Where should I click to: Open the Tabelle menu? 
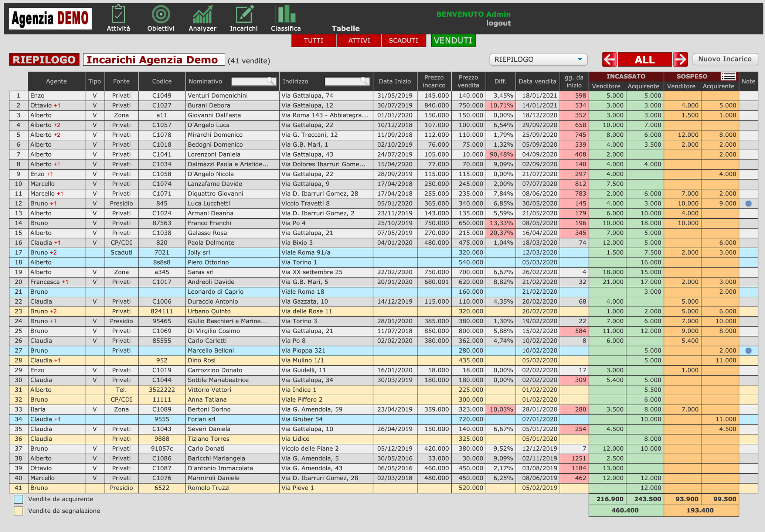point(346,28)
